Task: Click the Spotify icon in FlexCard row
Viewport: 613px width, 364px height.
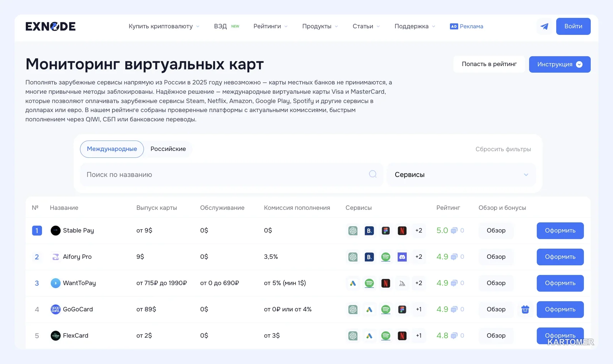Action: tap(386, 336)
